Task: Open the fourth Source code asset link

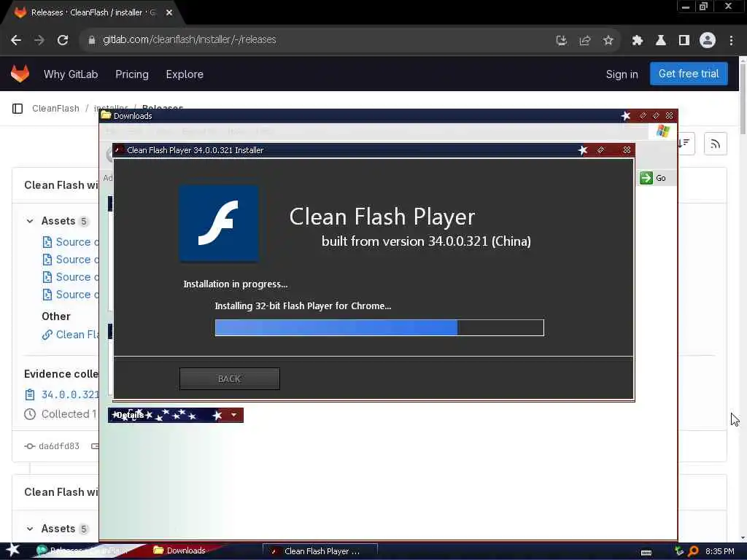Action: (x=77, y=295)
